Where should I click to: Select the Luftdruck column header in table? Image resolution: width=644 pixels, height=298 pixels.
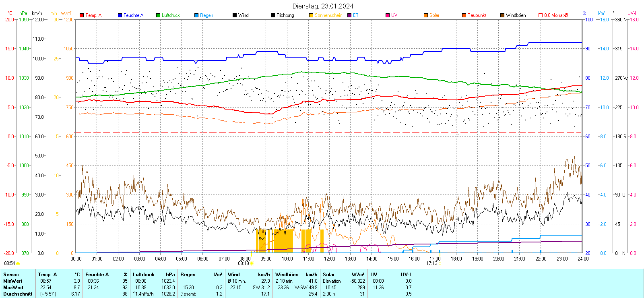[x=144, y=275]
